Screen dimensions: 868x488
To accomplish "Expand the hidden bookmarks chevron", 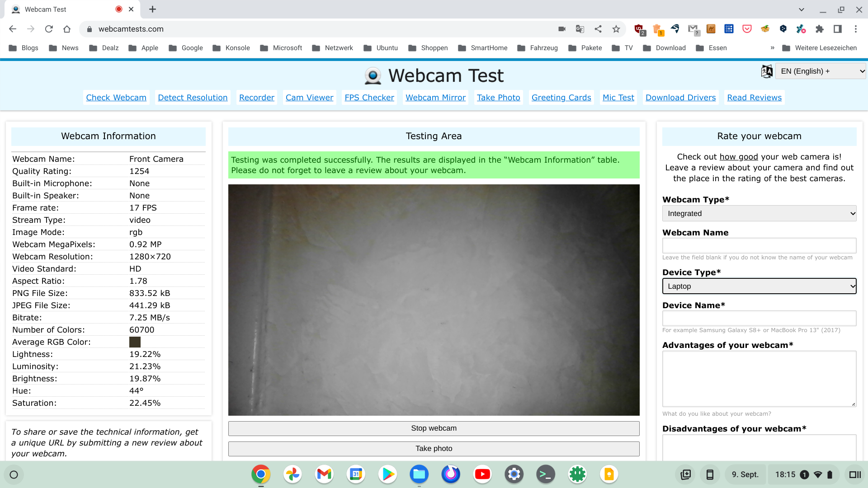I will tap(772, 48).
